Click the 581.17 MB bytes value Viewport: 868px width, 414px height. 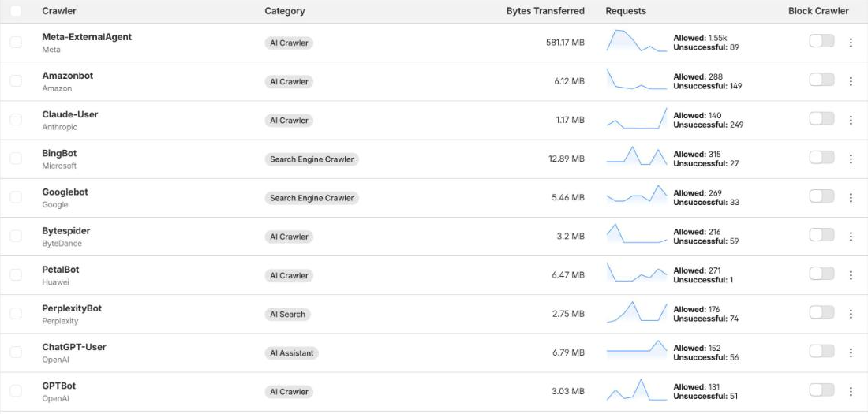[x=565, y=43]
